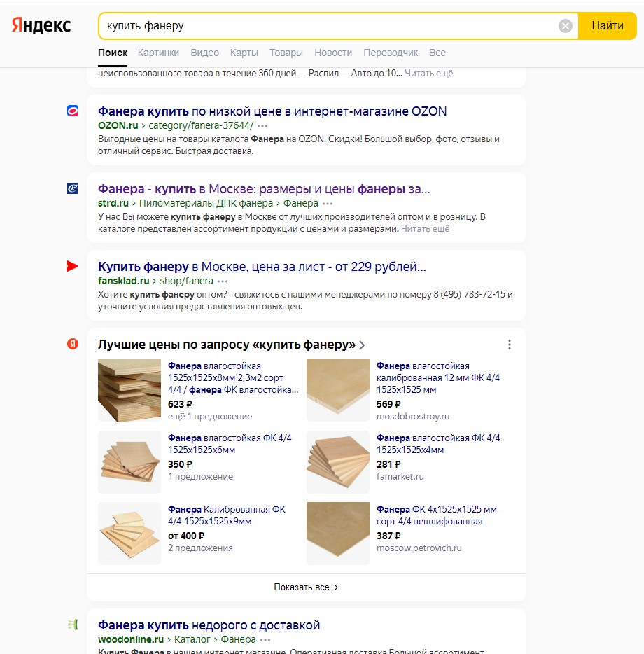Open the Все tab
The image size is (644, 654).
[437, 53]
